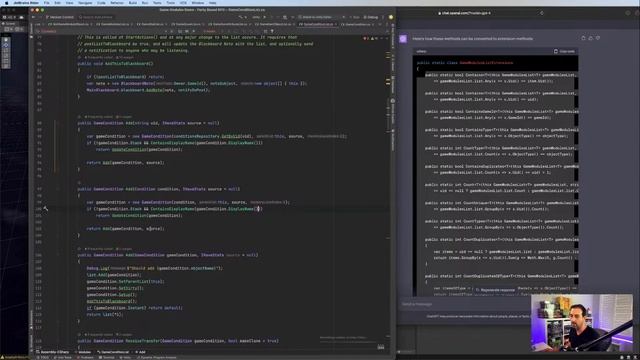Open the Terminal tool window

pyautogui.click(x=108, y=358)
